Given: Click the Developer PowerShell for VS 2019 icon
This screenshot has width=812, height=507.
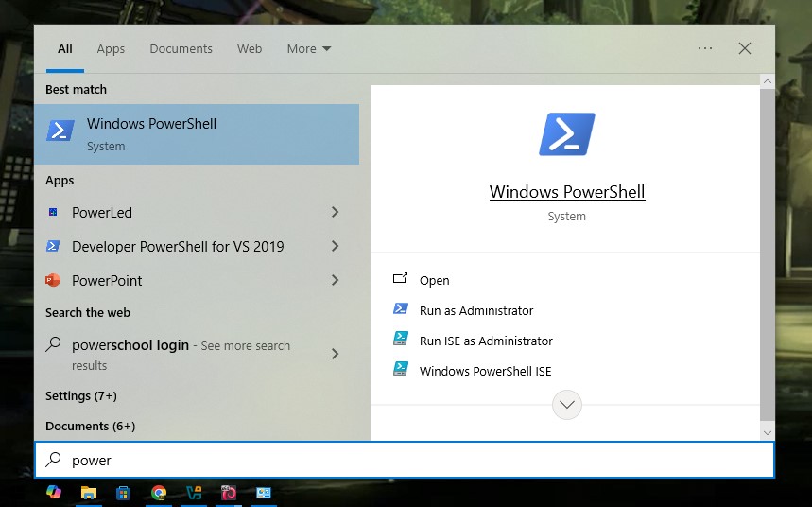Looking at the screenshot, I should (53, 247).
